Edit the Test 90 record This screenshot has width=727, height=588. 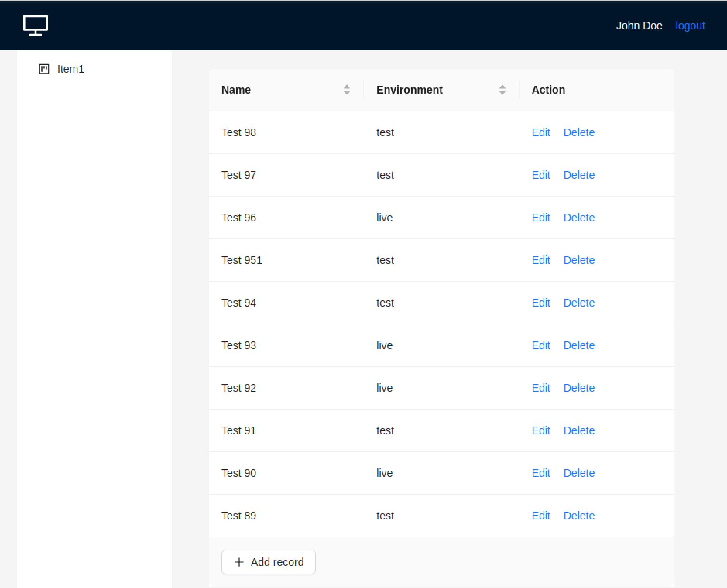[541, 473]
